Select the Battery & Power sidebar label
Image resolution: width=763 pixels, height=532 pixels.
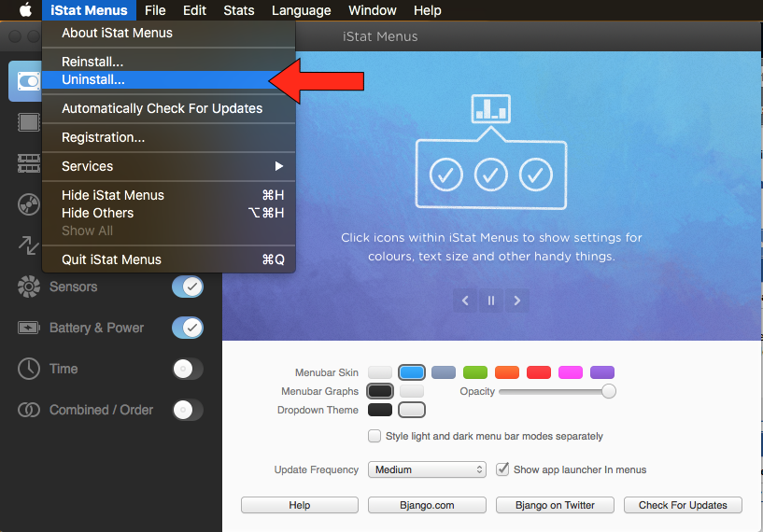point(96,328)
